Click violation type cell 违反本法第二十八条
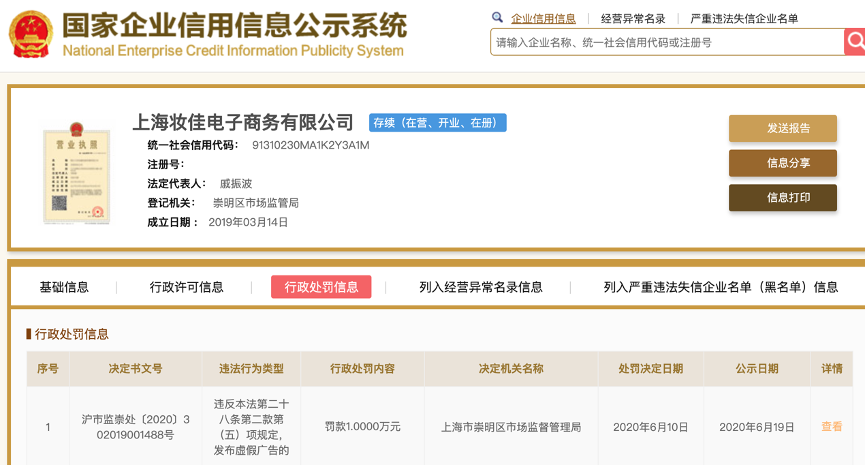866x466 pixels. click(251, 427)
